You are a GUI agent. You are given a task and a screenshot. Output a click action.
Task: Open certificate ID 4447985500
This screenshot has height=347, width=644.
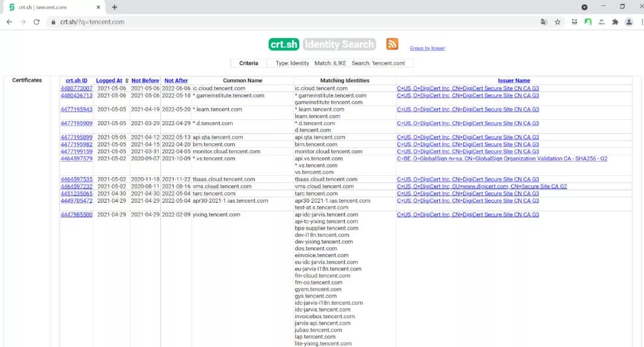tap(76, 215)
